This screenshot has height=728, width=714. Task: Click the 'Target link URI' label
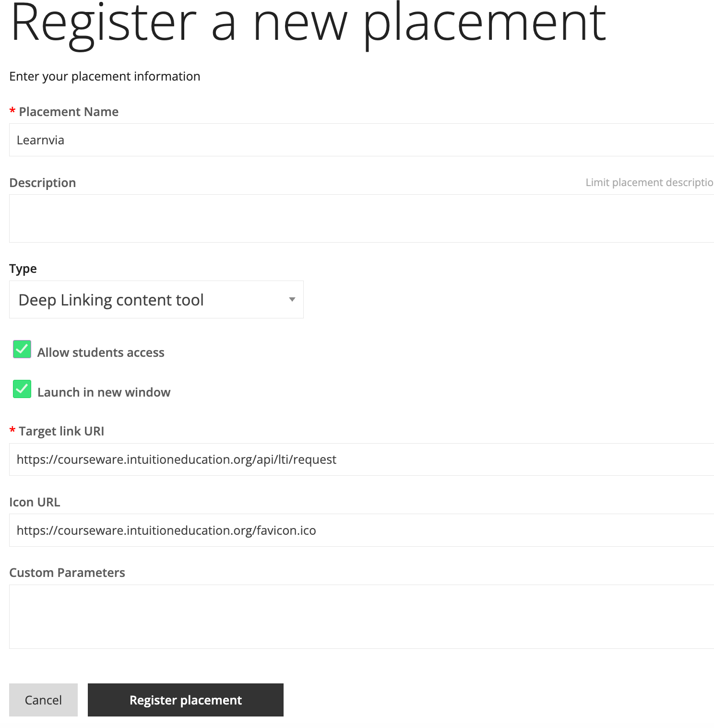[x=61, y=431]
